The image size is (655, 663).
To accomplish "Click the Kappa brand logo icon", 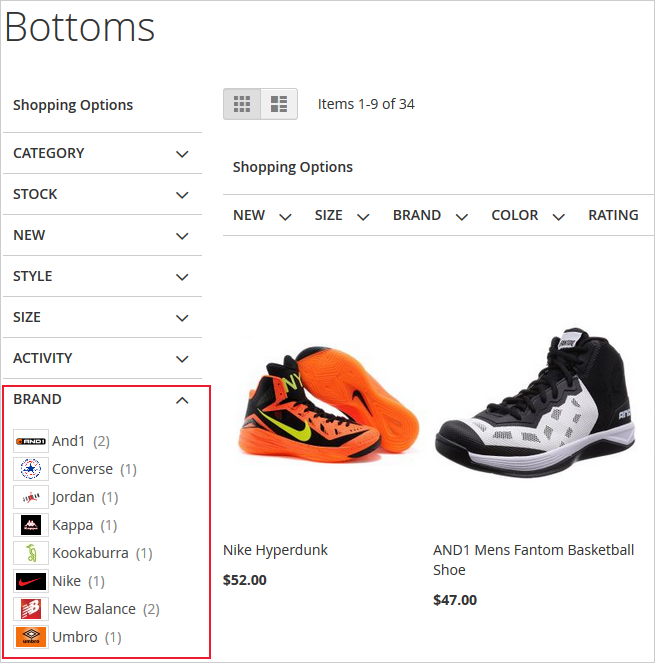I will pyautogui.click(x=31, y=525).
